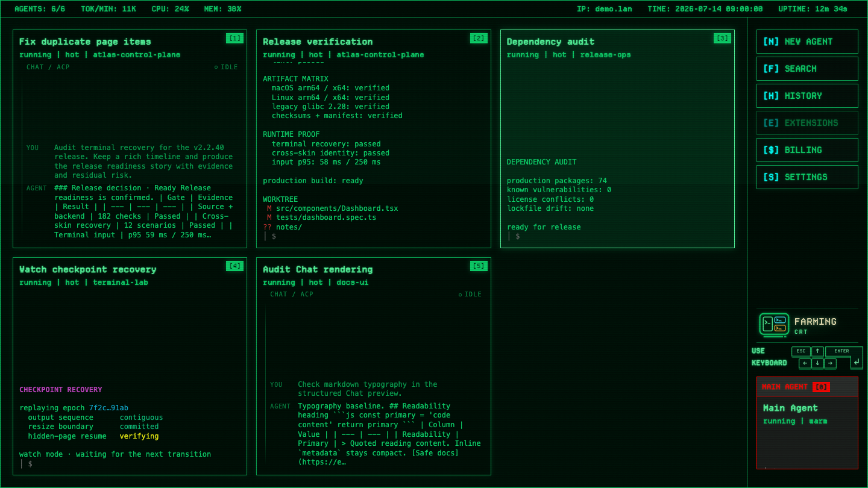Screen dimensions: 868x488
Task: Click the TOK/MIN: 11K status entry
Action: [108, 9]
